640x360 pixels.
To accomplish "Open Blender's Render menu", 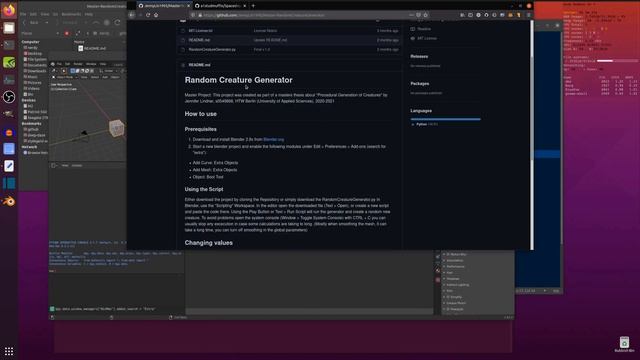I will click(78, 64).
